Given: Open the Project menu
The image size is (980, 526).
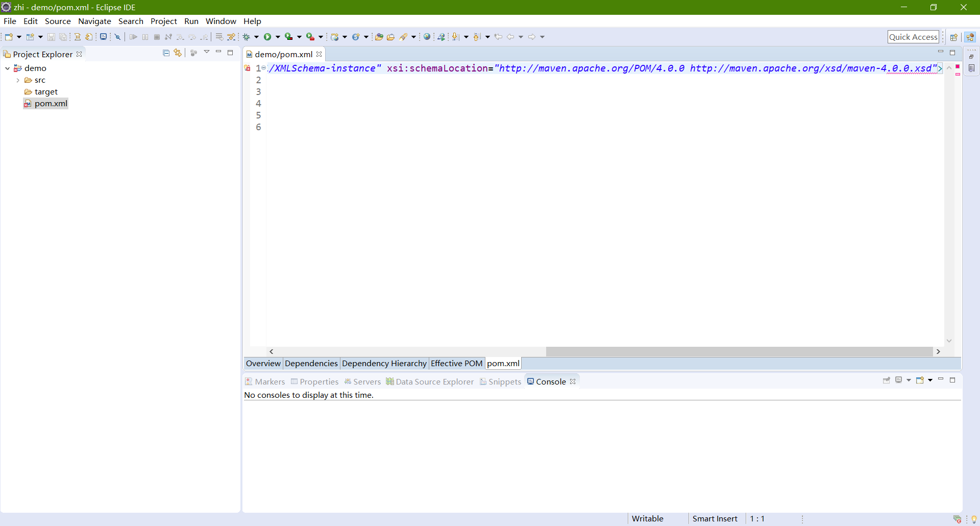Looking at the screenshot, I should click(163, 21).
